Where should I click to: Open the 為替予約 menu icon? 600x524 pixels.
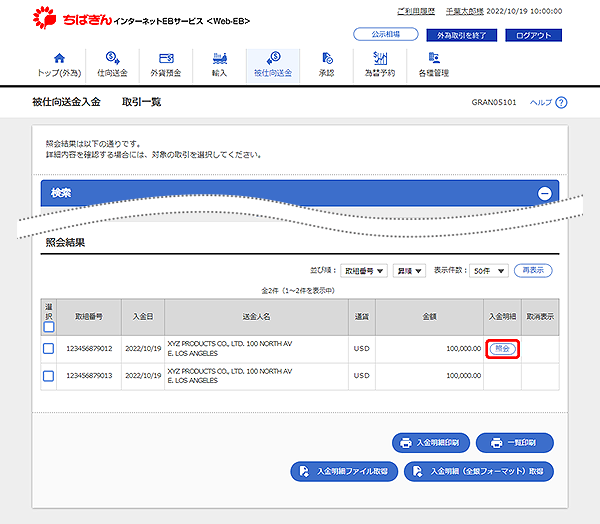click(380, 58)
